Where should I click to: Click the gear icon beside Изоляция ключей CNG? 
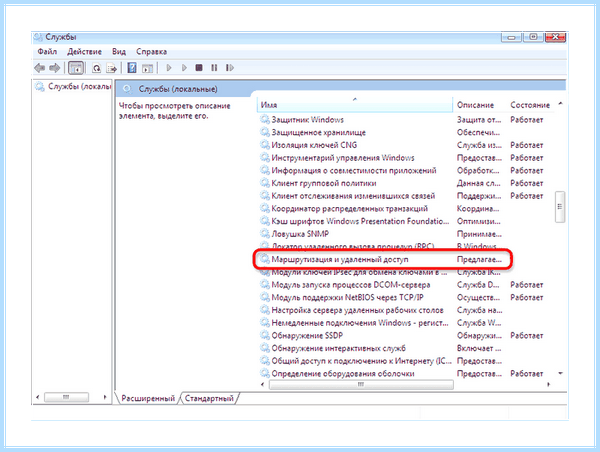point(265,145)
